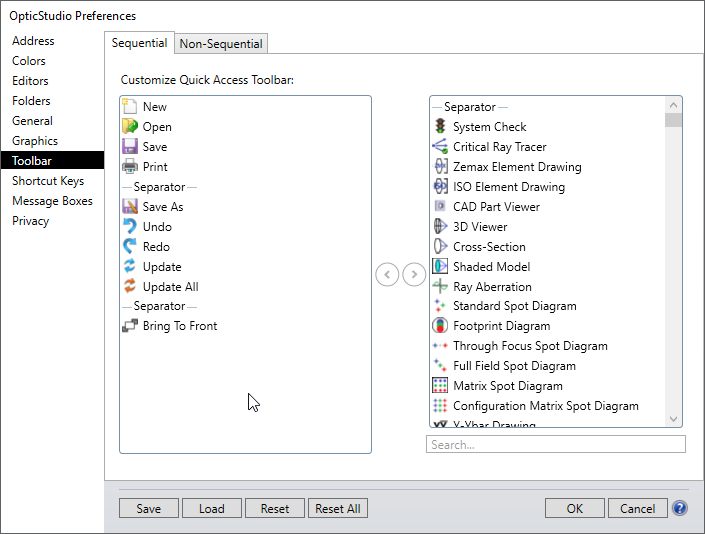The image size is (705, 534).
Task: Click the left arrow move button
Action: coord(387,275)
